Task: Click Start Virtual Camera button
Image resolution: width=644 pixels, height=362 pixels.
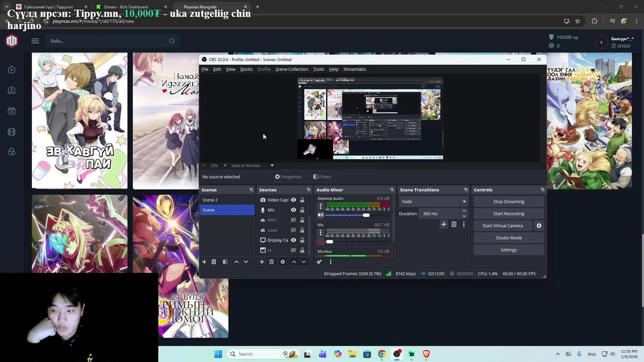Action: (x=503, y=226)
